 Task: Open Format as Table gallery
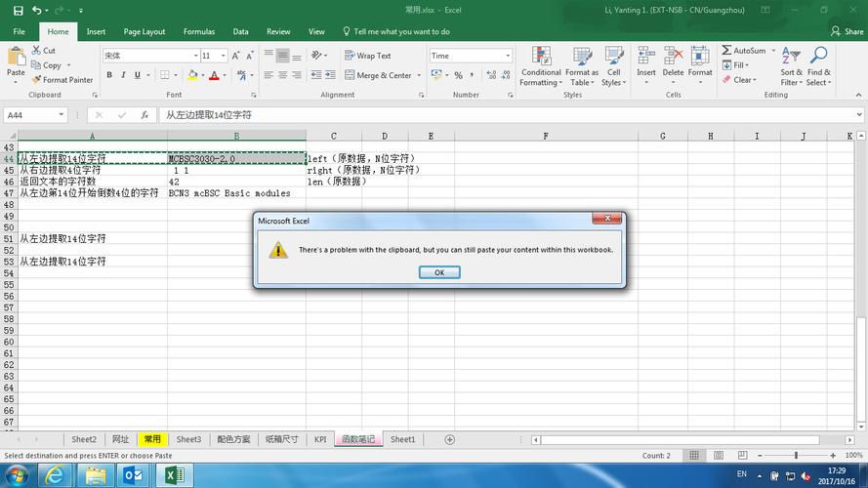tap(582, 66)
